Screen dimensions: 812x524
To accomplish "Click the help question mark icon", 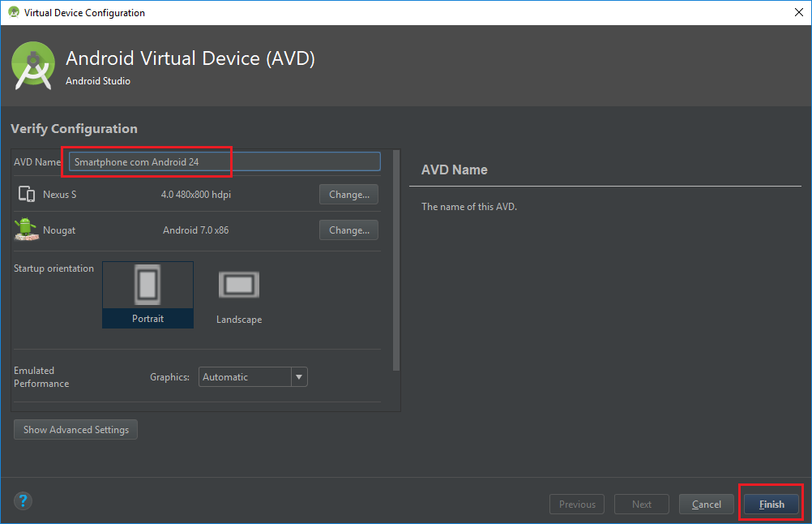I will point(23,500).
